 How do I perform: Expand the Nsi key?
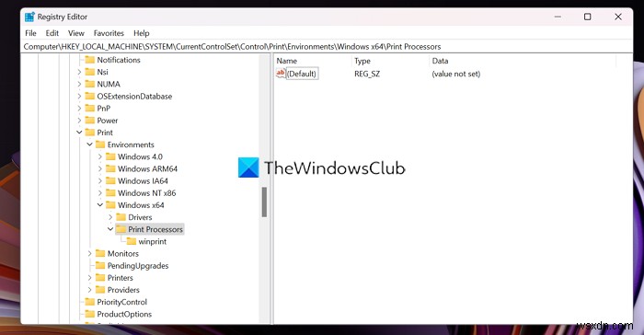79,72
